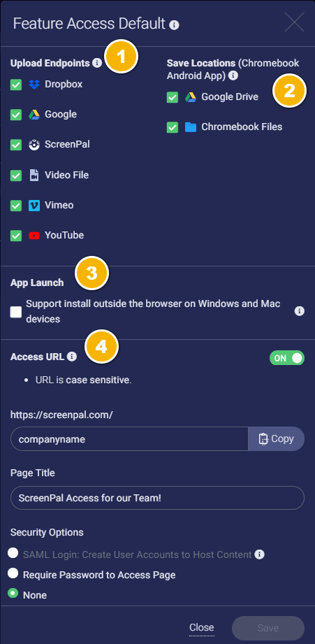Viewport: 315px width, 644px height.
Task: Click the Close link
Action: (201, 628)
